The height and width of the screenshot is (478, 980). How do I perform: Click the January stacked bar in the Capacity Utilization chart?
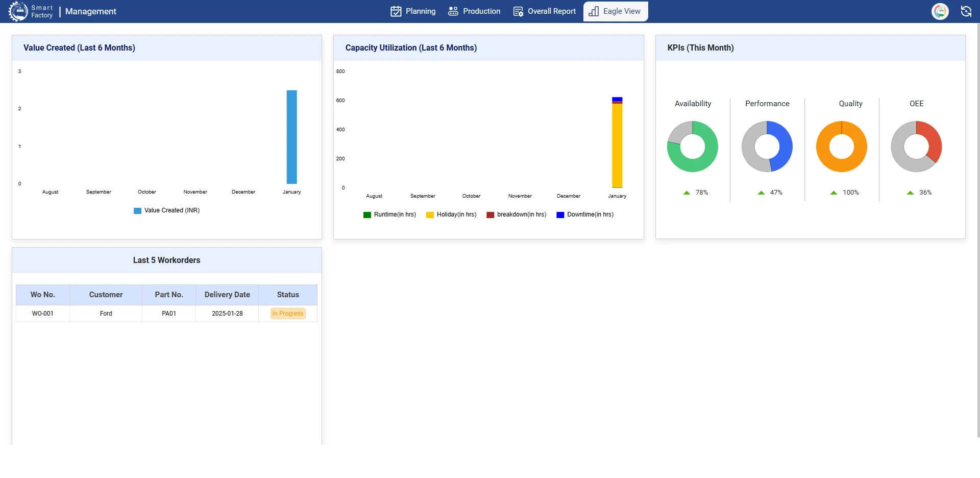[617, 142]
